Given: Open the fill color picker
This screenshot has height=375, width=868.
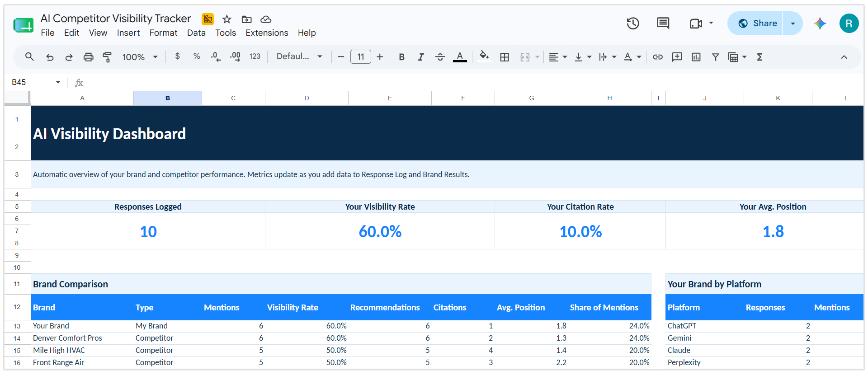Looking at the screenshot, I should (484, 56).
